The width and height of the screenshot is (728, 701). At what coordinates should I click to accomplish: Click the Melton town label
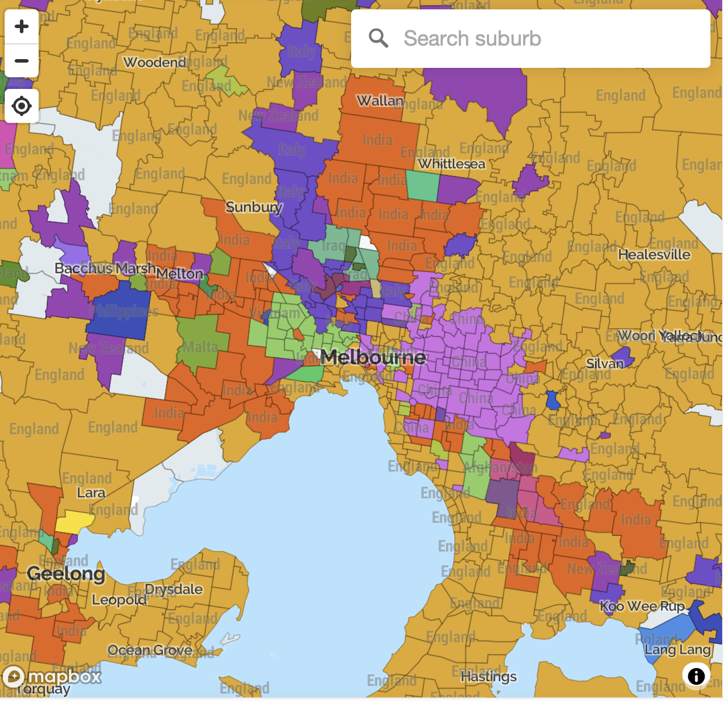(180, 274)
